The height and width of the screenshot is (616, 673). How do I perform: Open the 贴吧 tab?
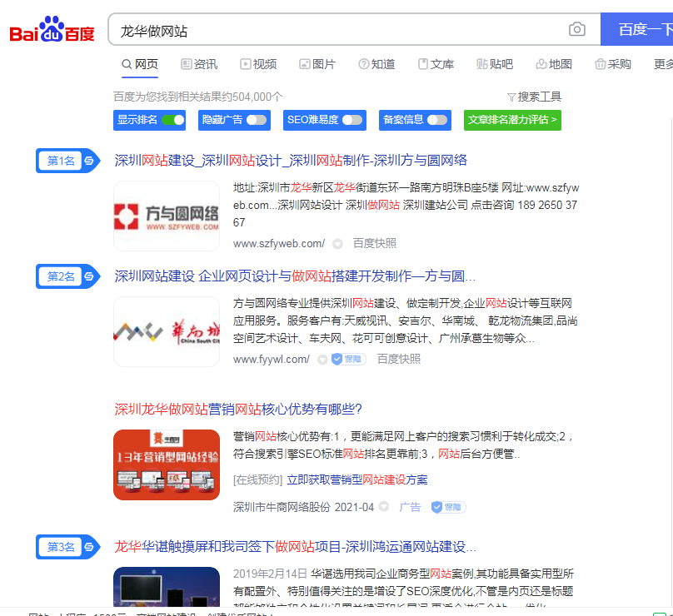coord(495,64)
